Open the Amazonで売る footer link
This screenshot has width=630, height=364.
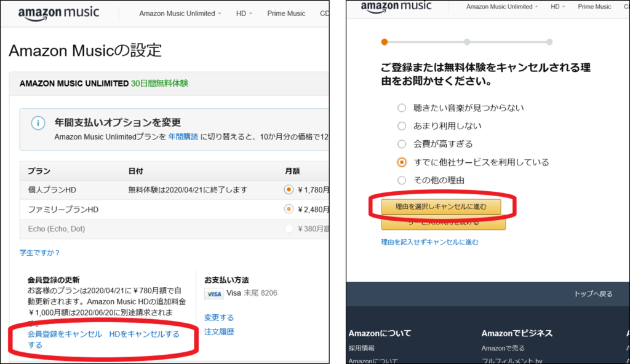(x=503, y=349)
